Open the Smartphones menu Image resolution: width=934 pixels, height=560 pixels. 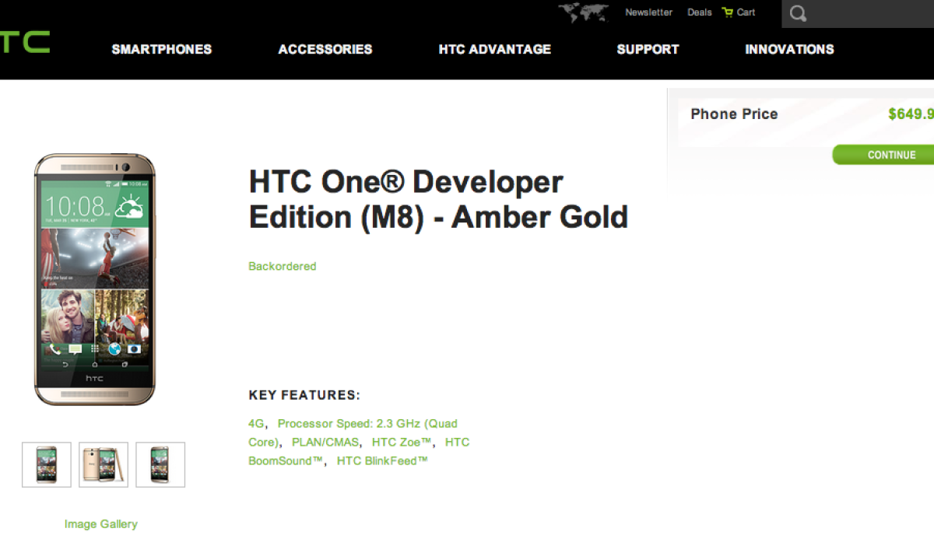click(161, 49)
